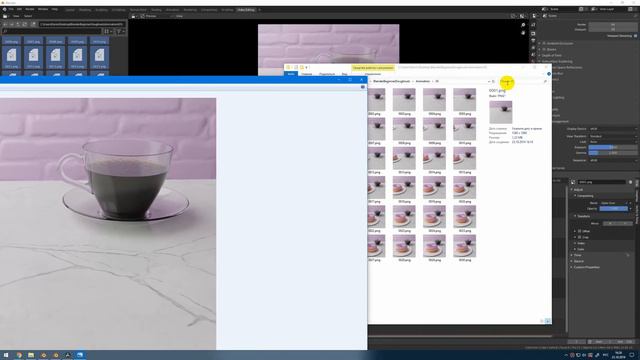Enable the Ambient Occlusion checkbox
Image resolution: width=640 pixels, height=360 pixels.
544,43
